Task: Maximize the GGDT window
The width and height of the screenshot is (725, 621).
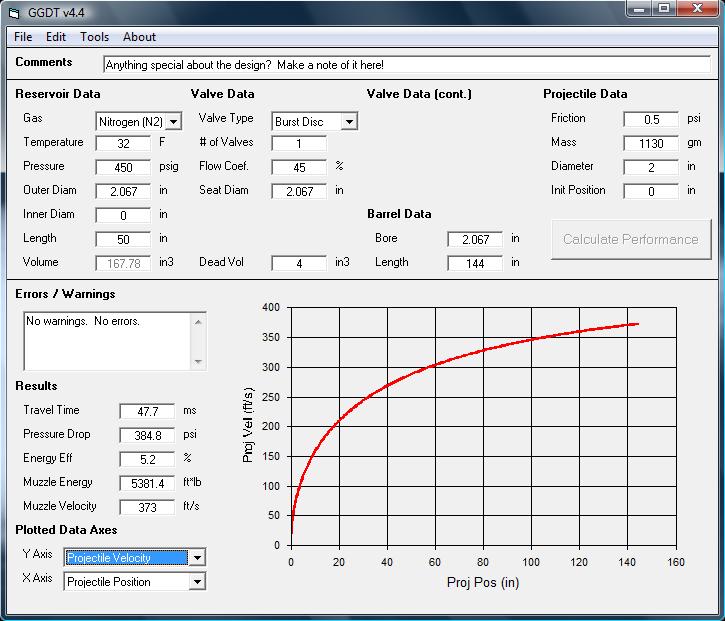Action: [x=663, y=9]
